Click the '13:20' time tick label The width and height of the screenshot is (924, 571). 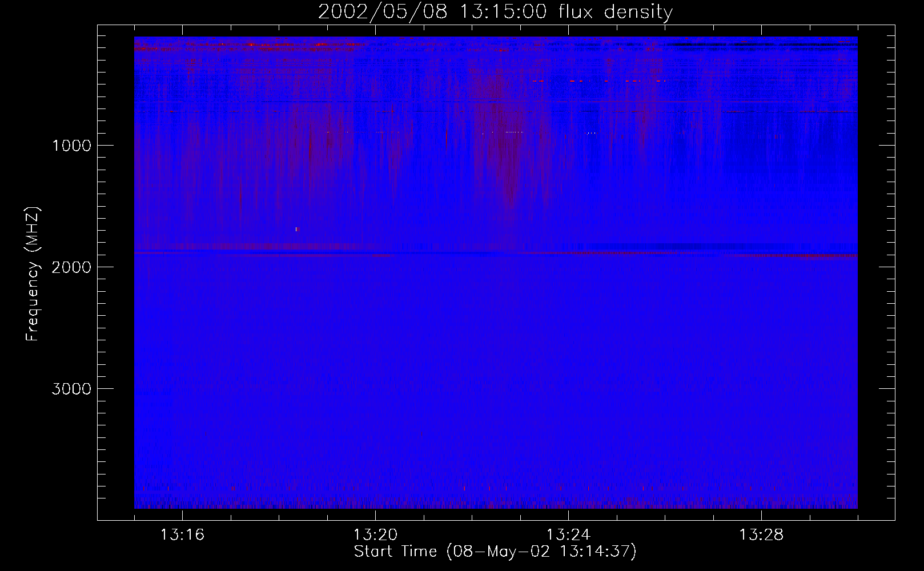click(x=375, y=535)
